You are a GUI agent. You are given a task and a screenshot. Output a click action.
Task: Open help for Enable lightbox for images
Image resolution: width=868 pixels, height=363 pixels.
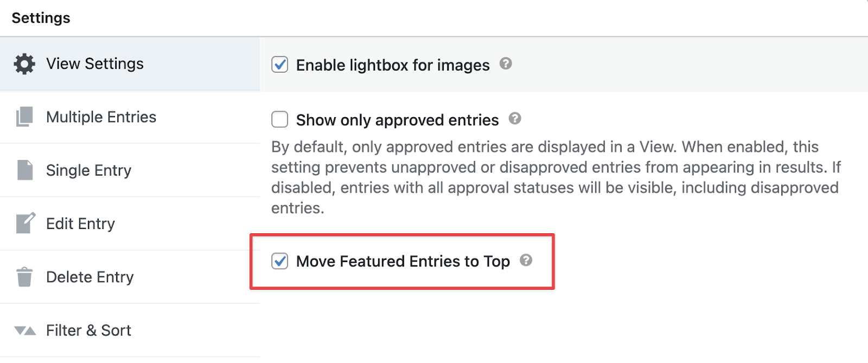point(505,64)
